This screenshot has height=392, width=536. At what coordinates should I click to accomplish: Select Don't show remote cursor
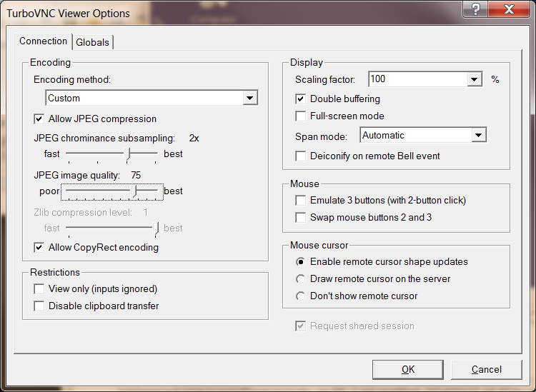pos(300,296)
